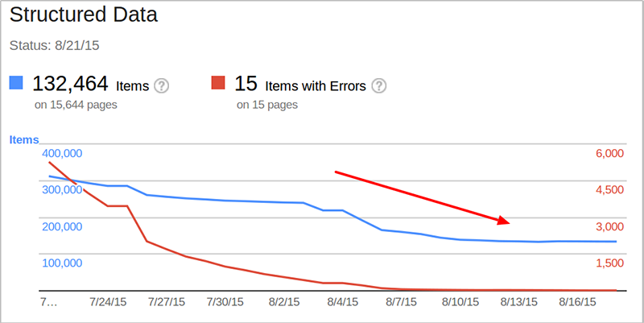Click the 7/27/15 date label on axis
This screenshot has width=644, height=323.
point(167,302)
